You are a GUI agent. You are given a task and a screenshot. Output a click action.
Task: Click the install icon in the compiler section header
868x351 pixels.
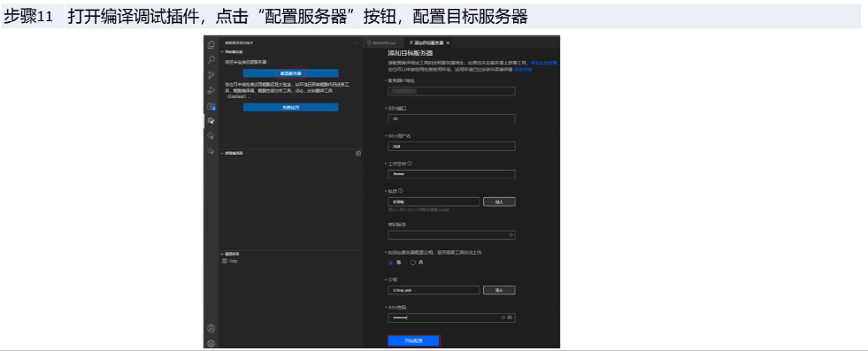click(x=358, y=153)
